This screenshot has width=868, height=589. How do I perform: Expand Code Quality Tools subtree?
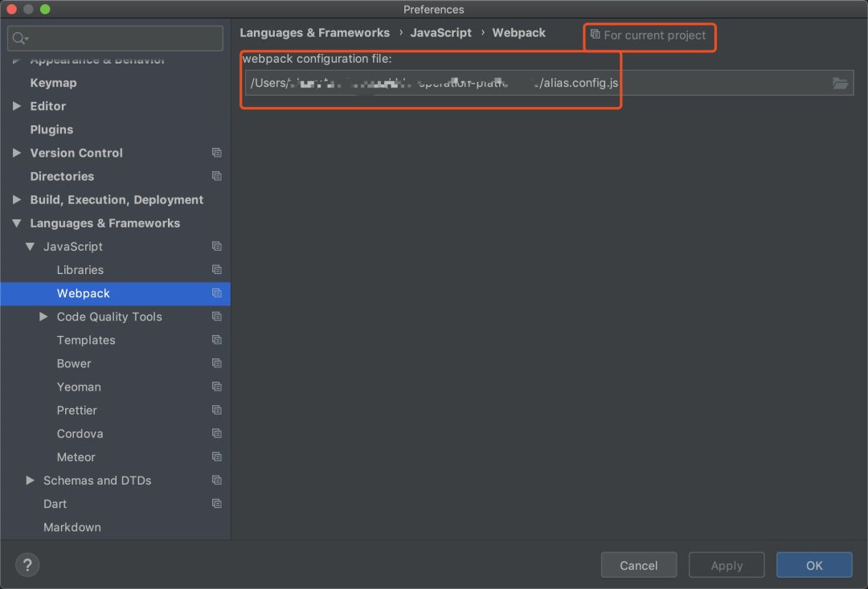(43, 317)
